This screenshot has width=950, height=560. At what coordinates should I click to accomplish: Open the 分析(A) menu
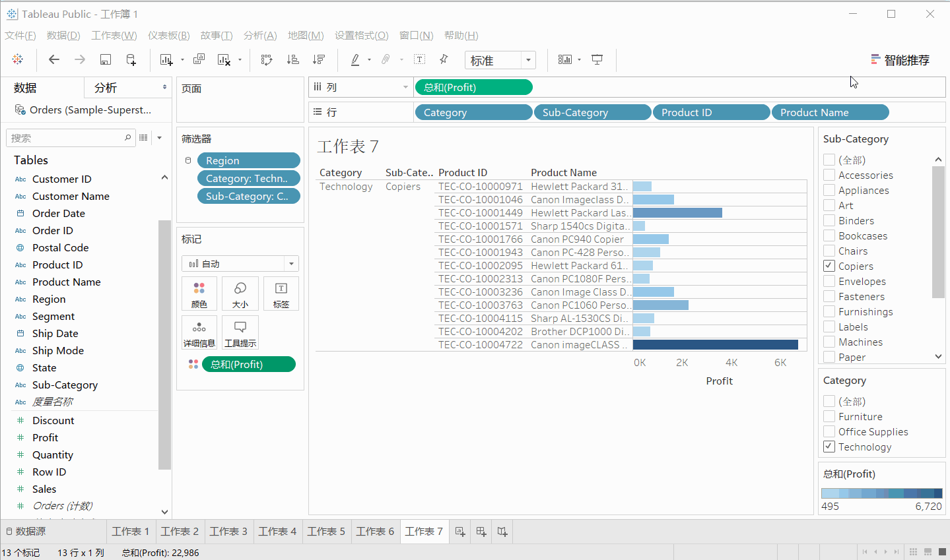(x=260, y=35)
